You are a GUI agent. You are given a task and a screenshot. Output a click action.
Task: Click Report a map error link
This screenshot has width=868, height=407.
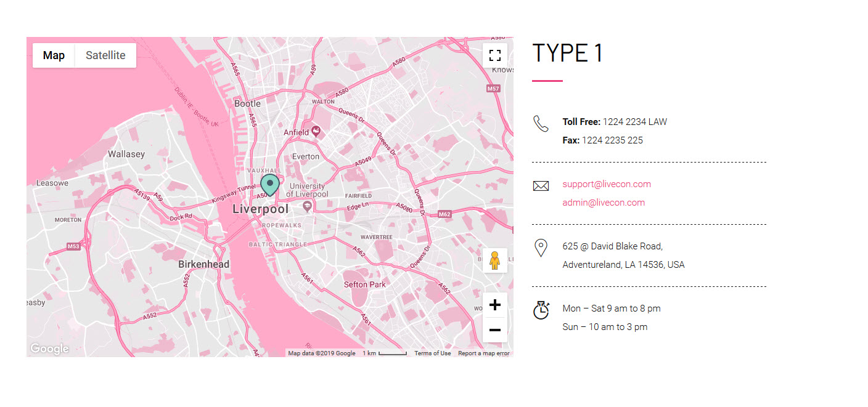(x=484, y=353)
